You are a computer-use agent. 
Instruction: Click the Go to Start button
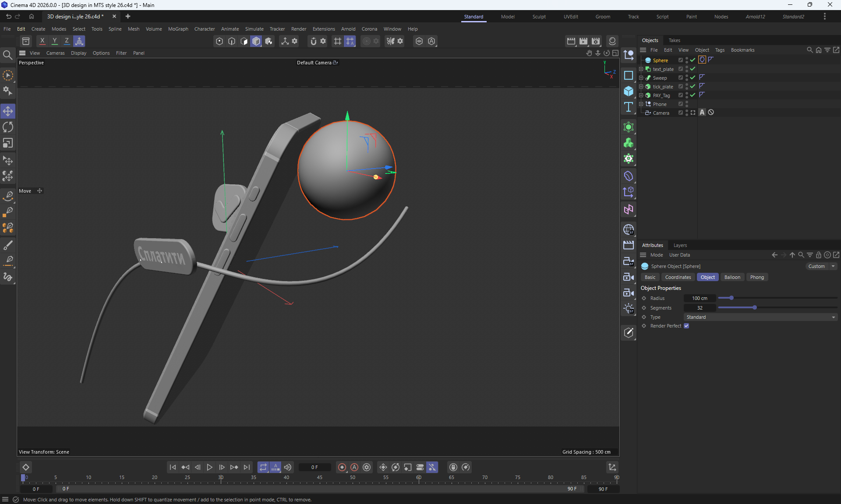pos(173,467)
